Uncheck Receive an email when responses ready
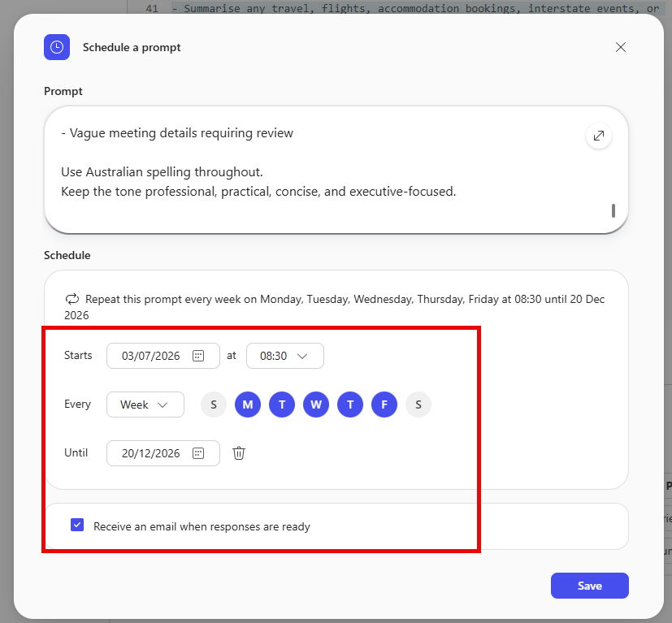 pos(77,525)
